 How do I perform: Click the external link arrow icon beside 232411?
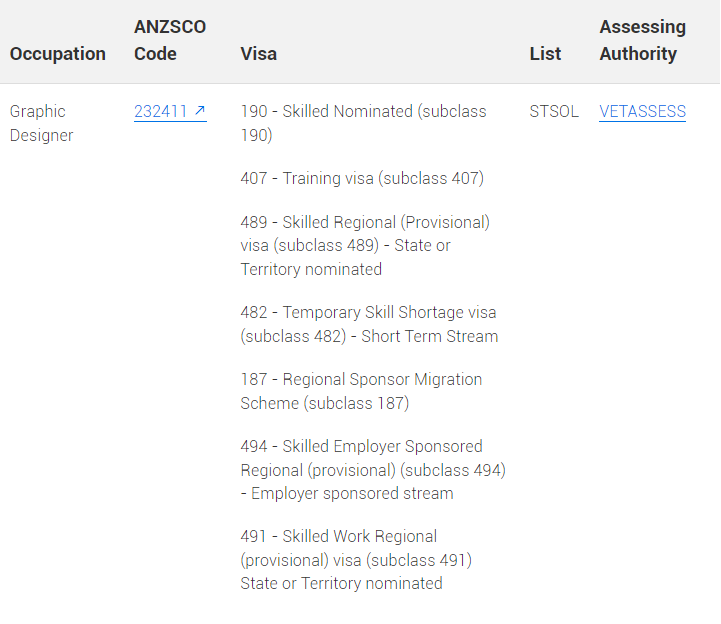[x=200, y=110]
